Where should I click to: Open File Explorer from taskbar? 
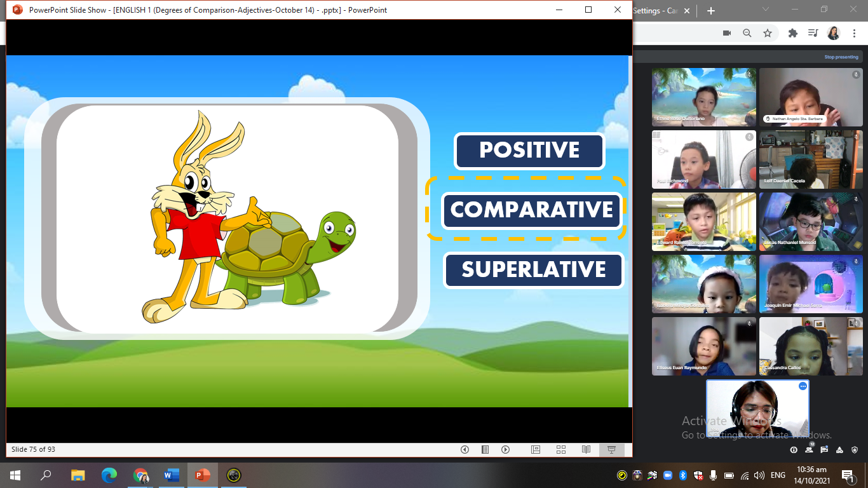tap(78, 475)
